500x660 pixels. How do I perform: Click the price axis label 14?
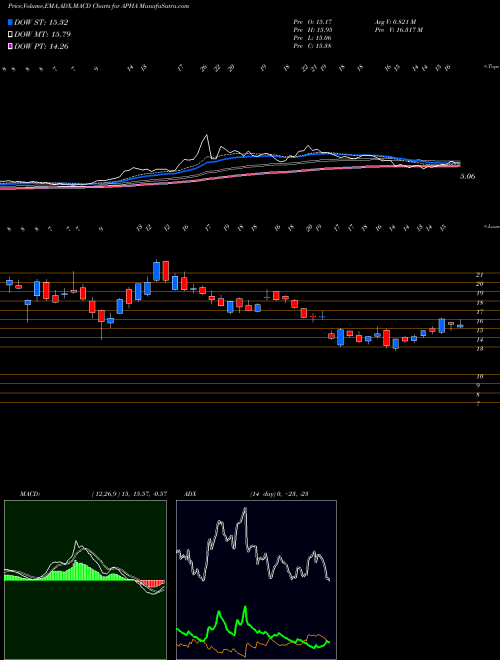479,340
